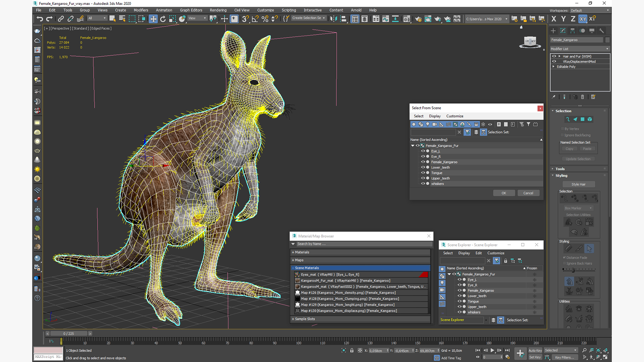Viewport: 644px width, 362px height.
Task: Click the Redo arrow in main toolbar
Action: click(50, 19)
